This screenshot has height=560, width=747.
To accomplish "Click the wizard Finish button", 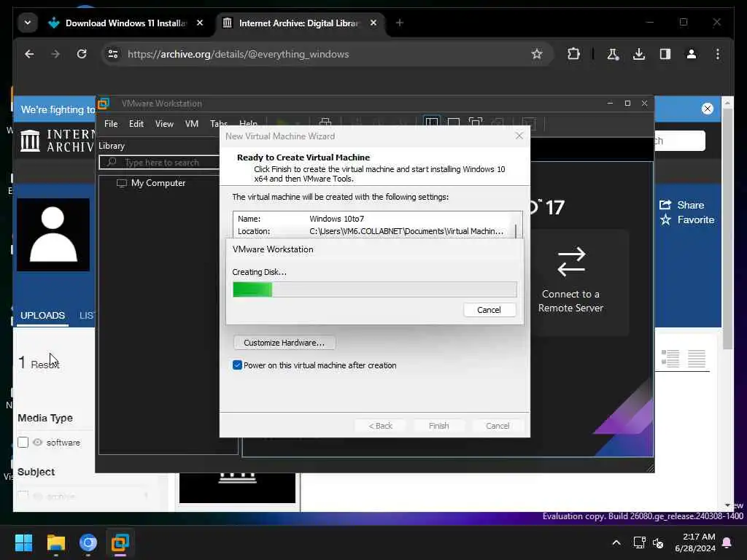I will [x=438, y=426].
